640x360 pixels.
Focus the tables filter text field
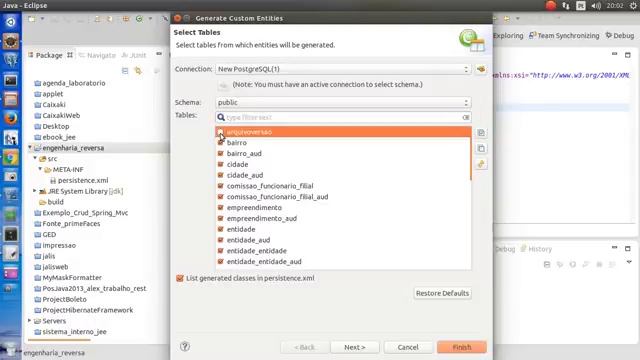[x=343, y=117]
